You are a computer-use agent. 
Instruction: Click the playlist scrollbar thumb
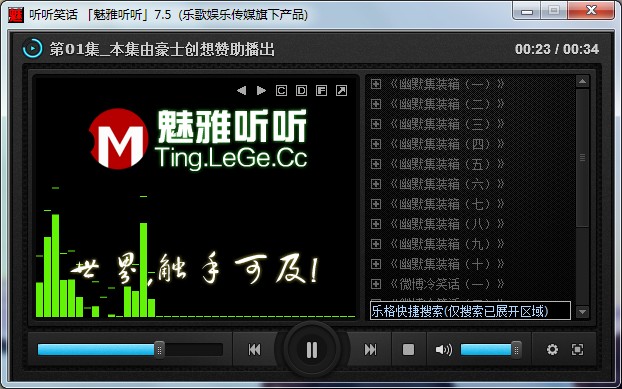pyautogui.click(x=582, y=158)
